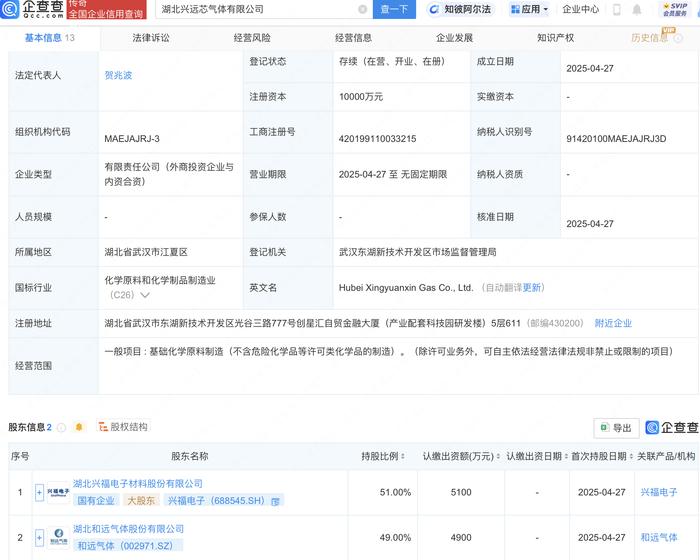Select taxpayer ID 91420100MAEJAJRJ3D
This screenshot has height=560, width=700.
tap(616, 139)
